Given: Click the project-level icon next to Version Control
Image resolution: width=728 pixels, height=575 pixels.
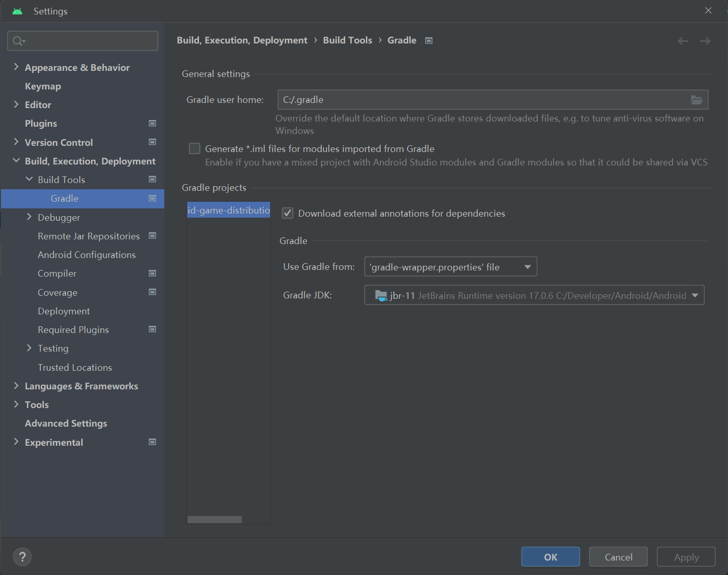Looking at the screenshot, I should click(x=152, y=142).
